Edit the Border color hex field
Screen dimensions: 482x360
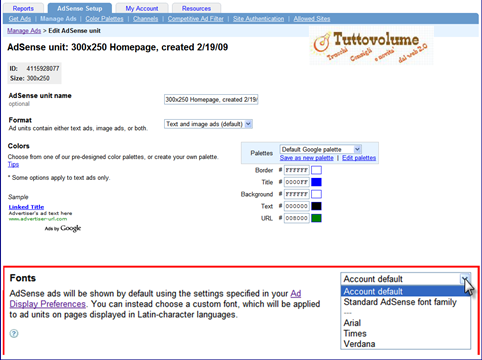[296, 170]
